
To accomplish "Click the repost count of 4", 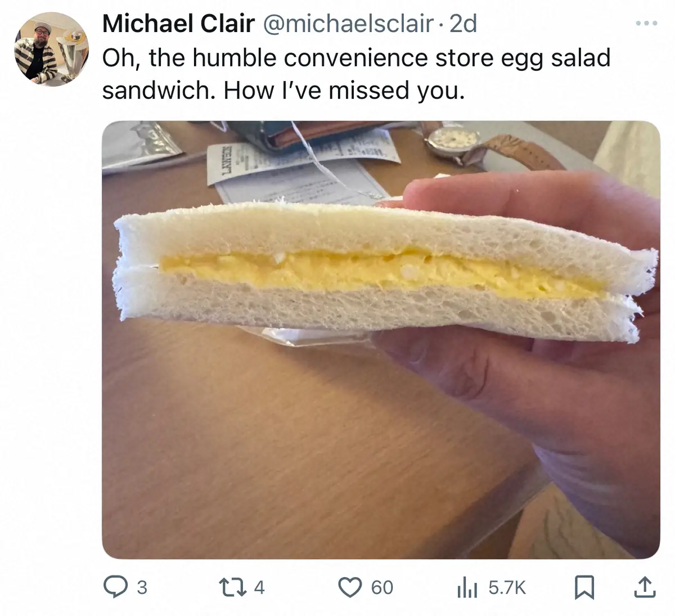I will coord(259,587).
